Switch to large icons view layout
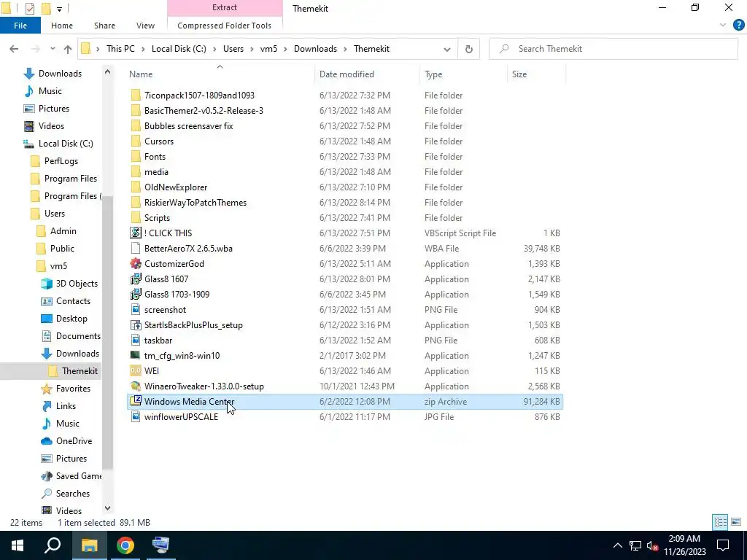This screenshot has width=747, height=560. click(x=736, y=522)
